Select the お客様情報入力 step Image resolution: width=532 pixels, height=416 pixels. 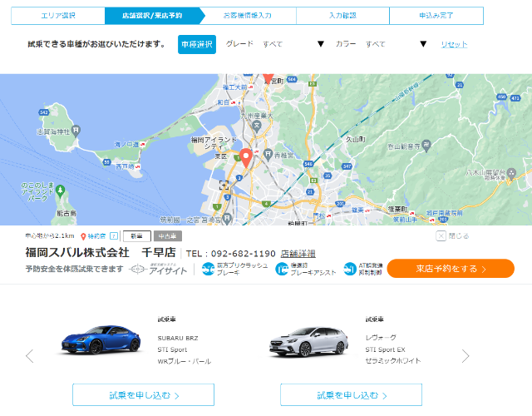coord(248,16)
